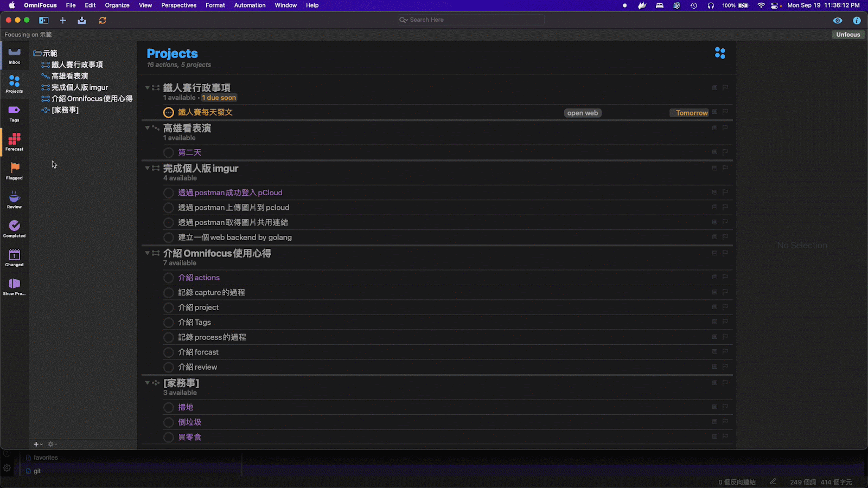Flag the 掃地 action
This screenshot has width=868, height=488.
tap(725, 407)
